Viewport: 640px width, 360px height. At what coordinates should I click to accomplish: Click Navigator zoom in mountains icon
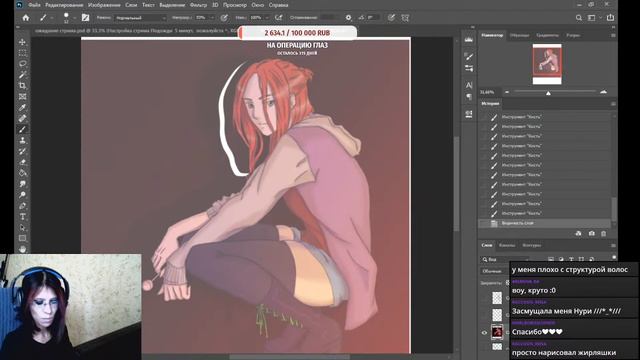(603, 92)
